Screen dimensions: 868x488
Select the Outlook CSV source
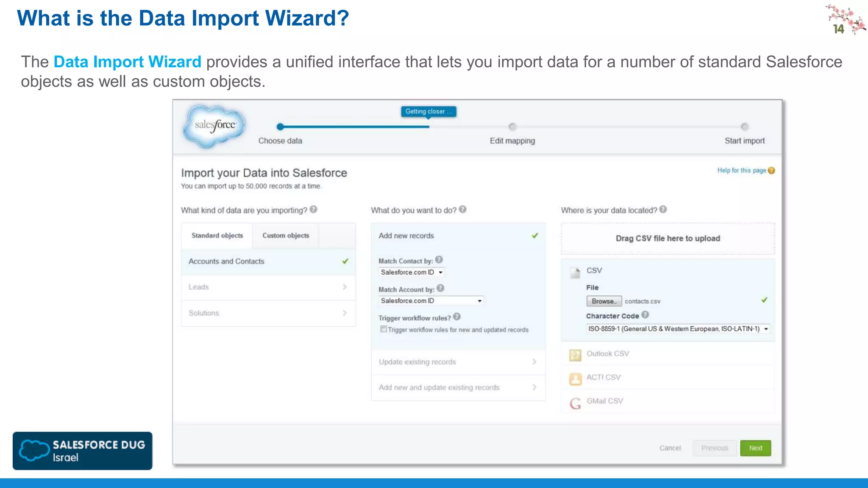(x=668, y=354)
